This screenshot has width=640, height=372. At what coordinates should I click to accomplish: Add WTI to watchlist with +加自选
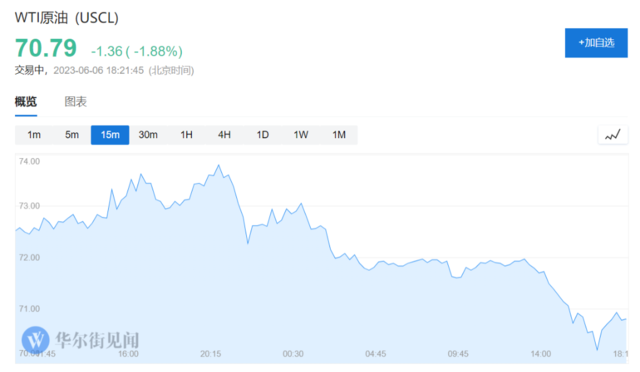click(596, 43)
